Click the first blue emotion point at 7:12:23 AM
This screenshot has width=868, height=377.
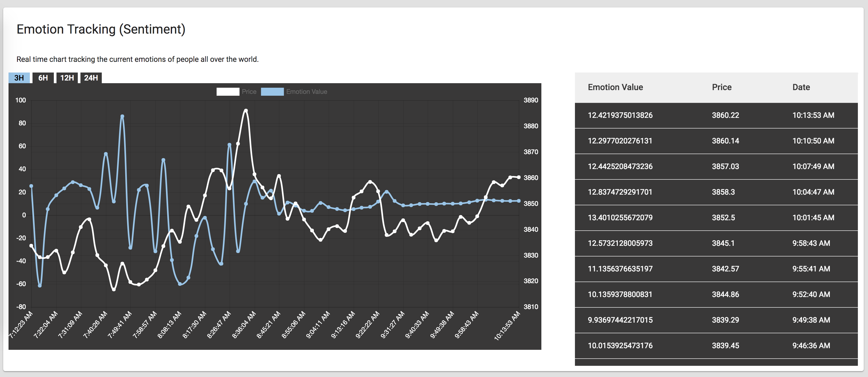click(x=31, y=186)
